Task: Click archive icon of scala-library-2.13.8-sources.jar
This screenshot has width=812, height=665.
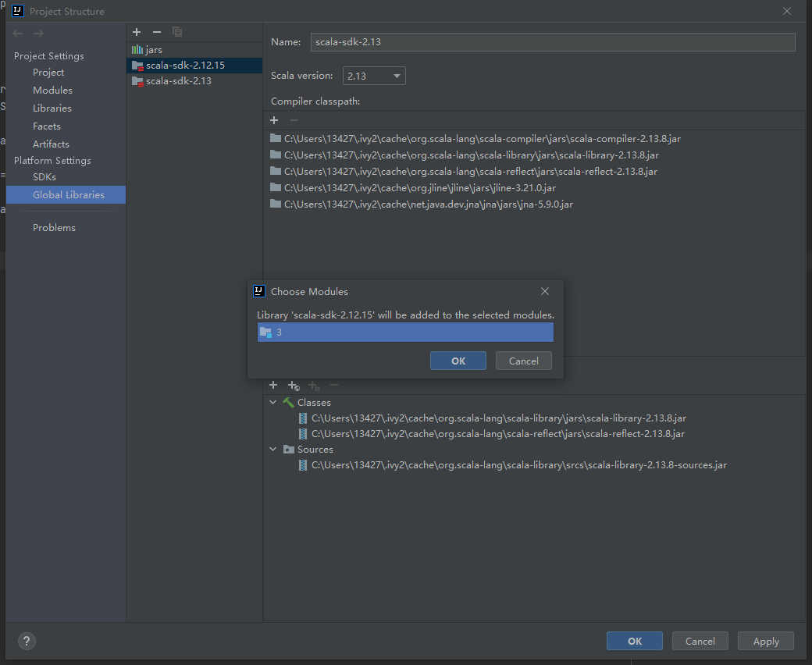Action: point(303,465)
